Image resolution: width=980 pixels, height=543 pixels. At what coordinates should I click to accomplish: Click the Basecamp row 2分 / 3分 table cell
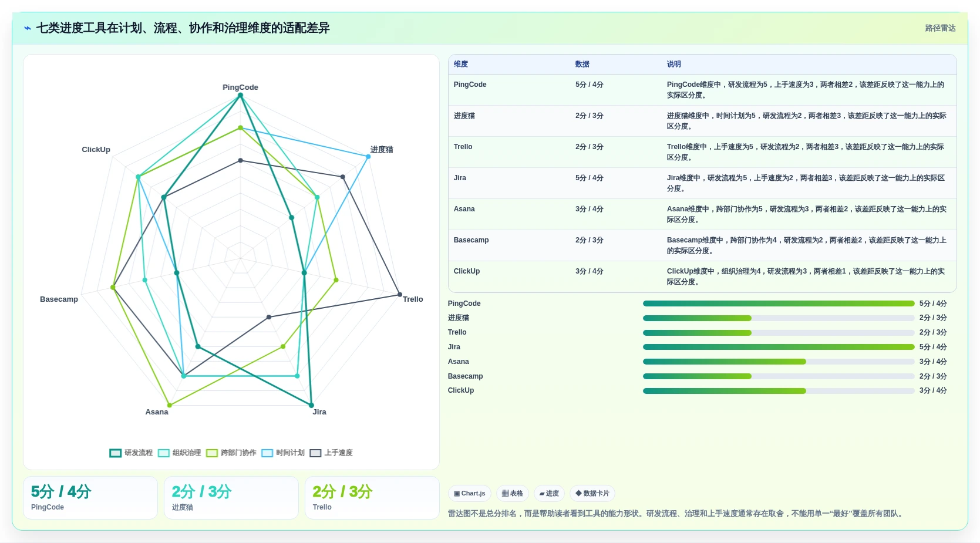point(590,240)
